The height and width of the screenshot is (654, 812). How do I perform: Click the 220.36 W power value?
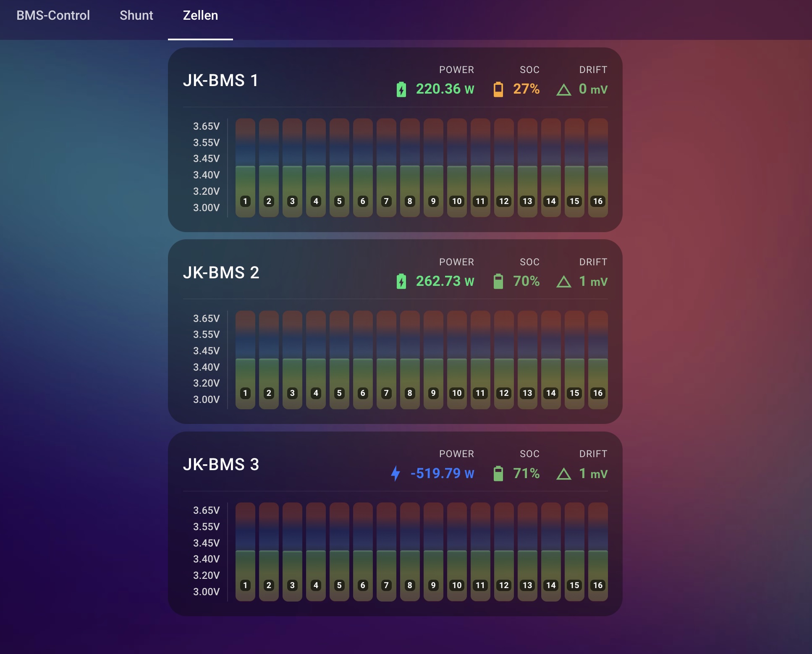445,89
